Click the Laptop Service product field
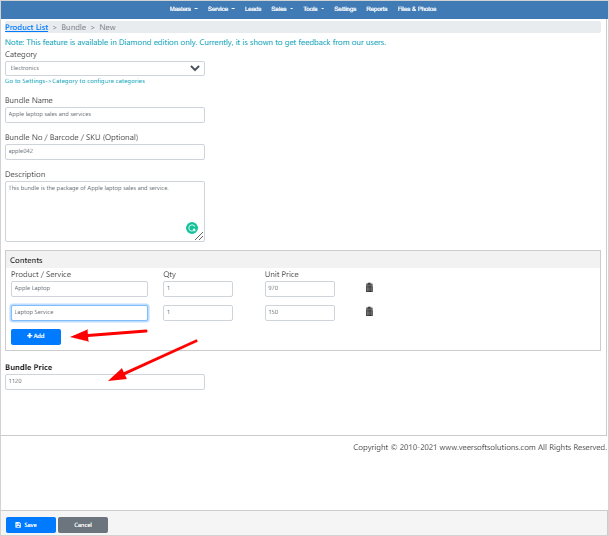The width and height of the screenshot is (609, 536). coord(79,313)
